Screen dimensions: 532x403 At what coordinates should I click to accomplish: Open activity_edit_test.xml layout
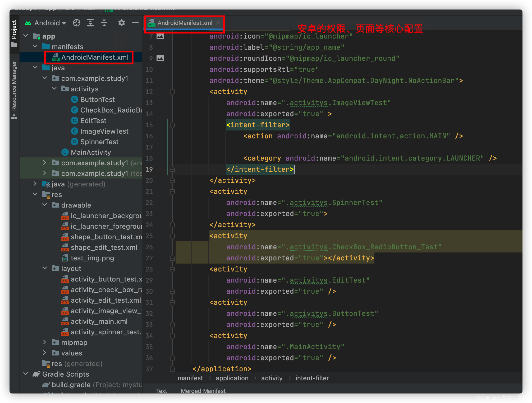tap(101, 300)
